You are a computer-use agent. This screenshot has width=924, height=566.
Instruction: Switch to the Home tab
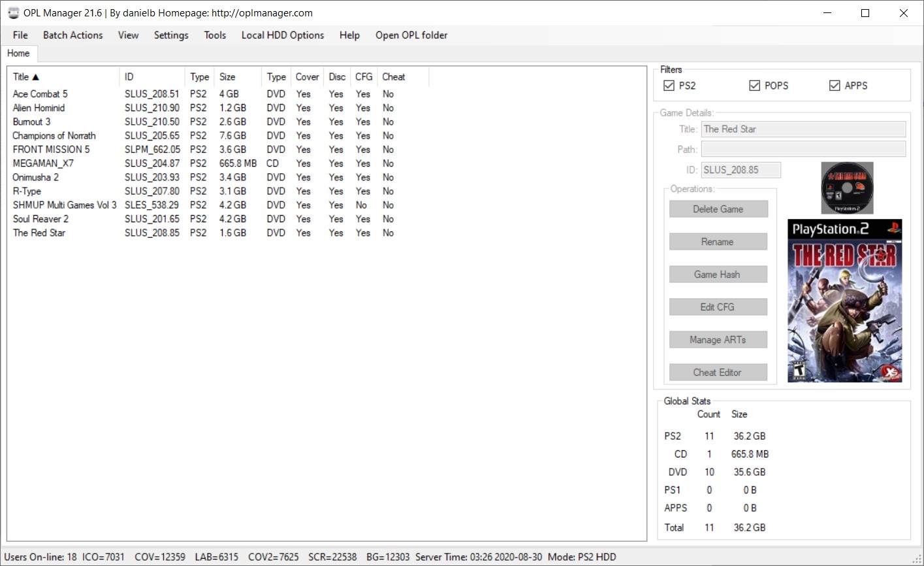click(18, 54)
